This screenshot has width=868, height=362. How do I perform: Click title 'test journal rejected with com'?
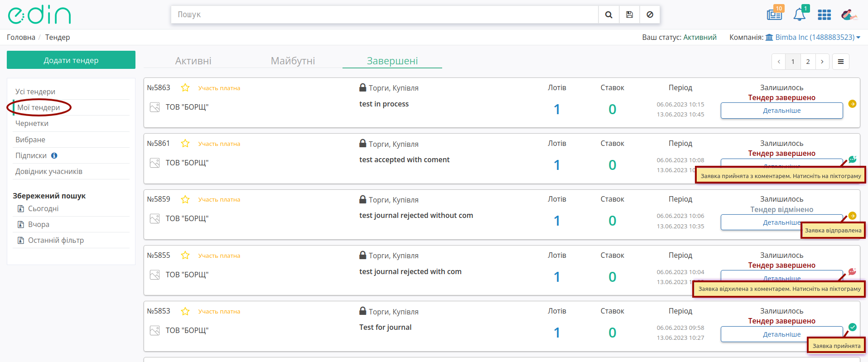pos(410,271)
